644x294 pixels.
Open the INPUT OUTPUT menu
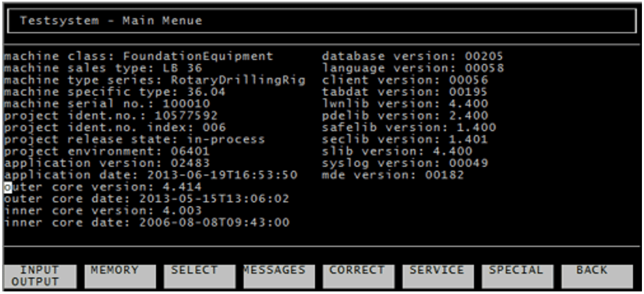tap(40, 276)
